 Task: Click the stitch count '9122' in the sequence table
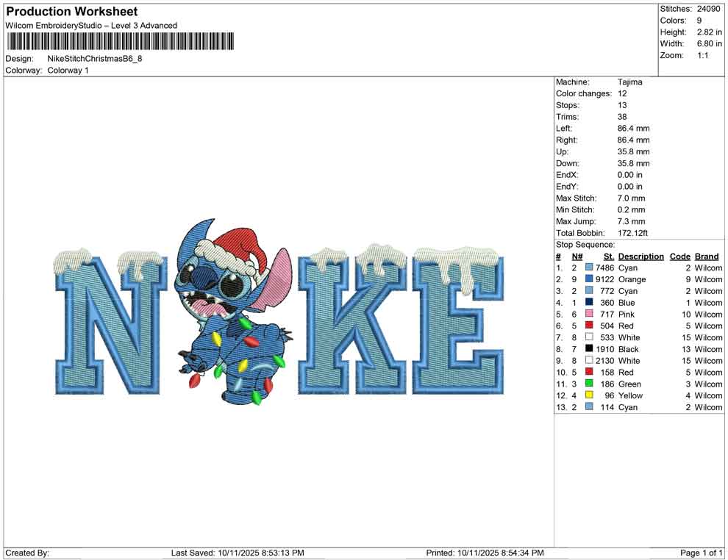[605, 279]
